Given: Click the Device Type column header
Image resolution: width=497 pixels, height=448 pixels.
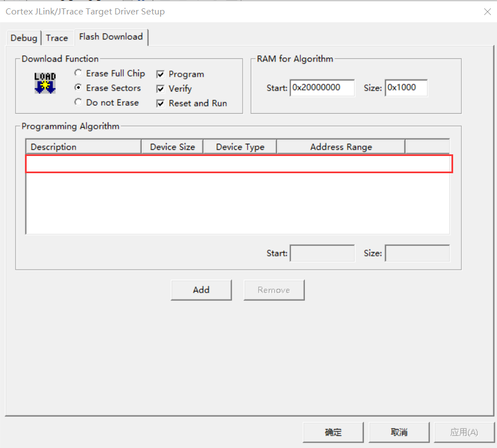Looking at the screenshot, I should (240, 147).
